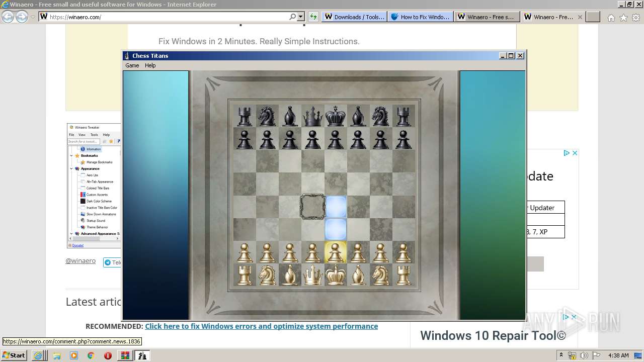The height and width of the screenshot is (362, 644).
Task: Select the white knight on g1
Action: (x=381, y=275)
